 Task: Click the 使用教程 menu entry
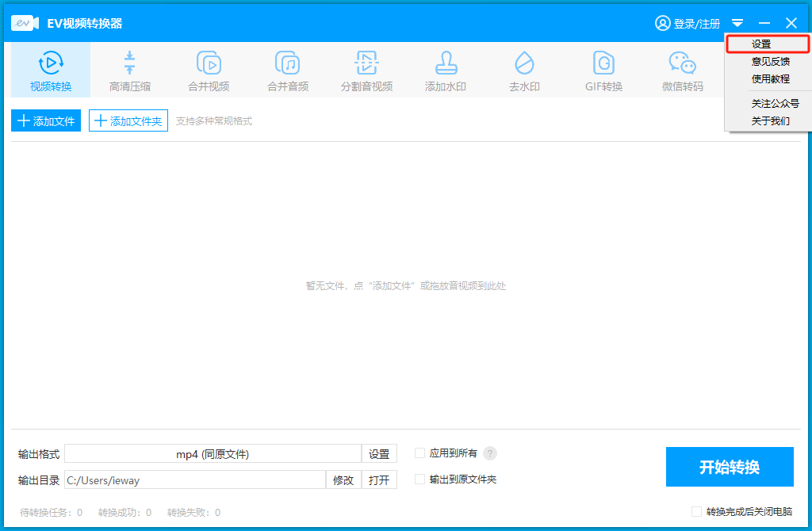770,79
